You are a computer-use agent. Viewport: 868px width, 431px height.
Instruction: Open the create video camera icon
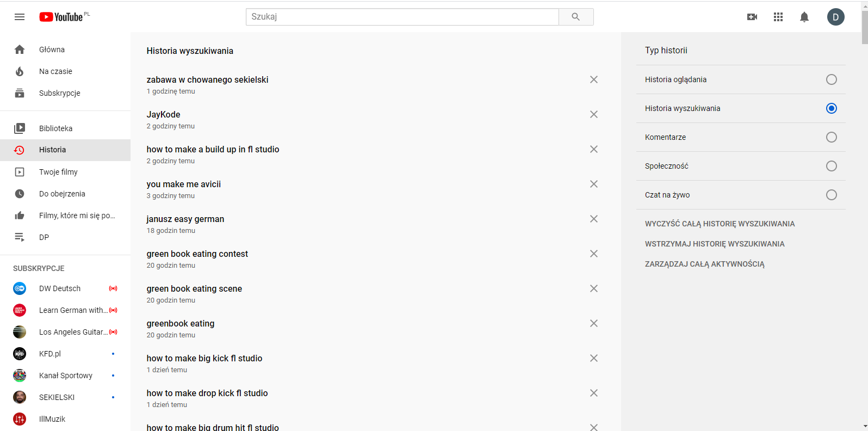[x=752, y=17]
